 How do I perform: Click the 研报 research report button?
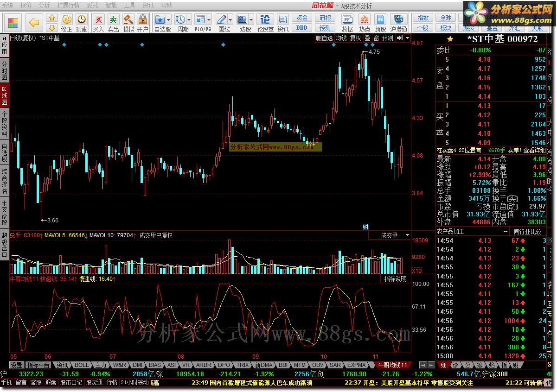(x=326, y=18)
